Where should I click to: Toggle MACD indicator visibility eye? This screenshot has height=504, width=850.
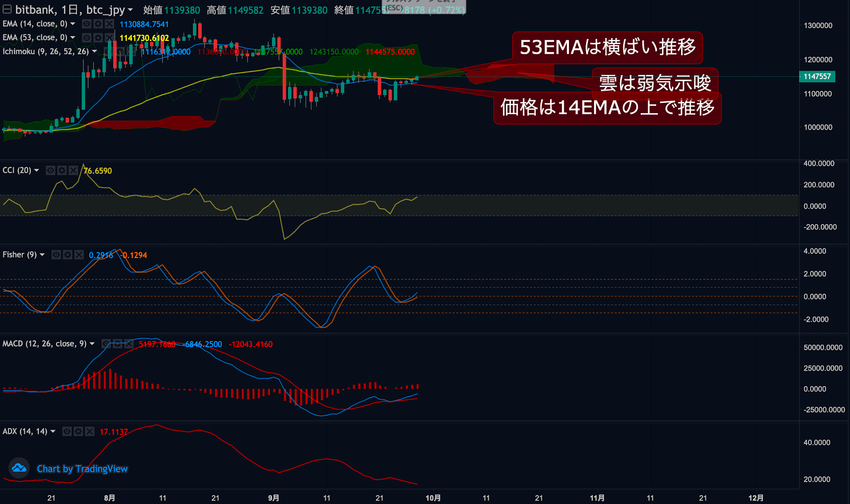point(106,344)
